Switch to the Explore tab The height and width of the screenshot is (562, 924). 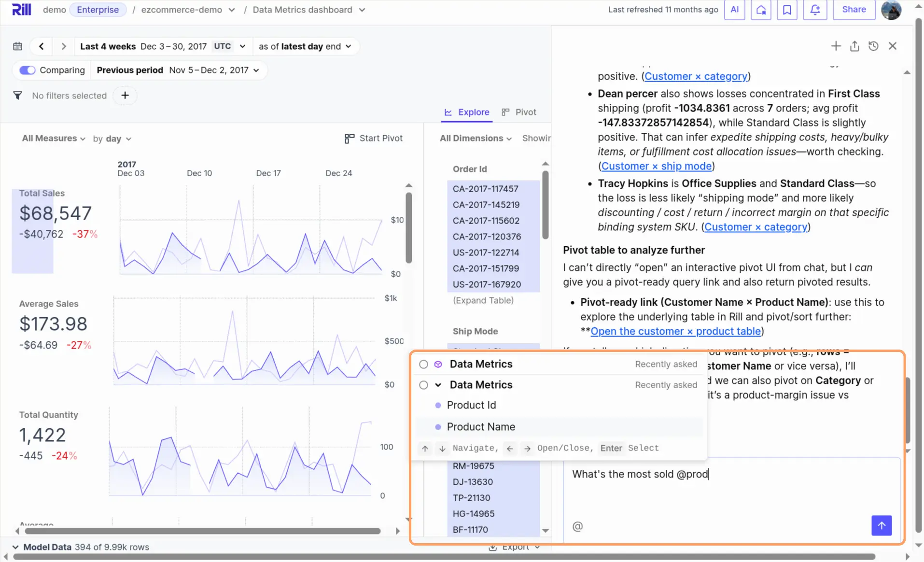467,112
